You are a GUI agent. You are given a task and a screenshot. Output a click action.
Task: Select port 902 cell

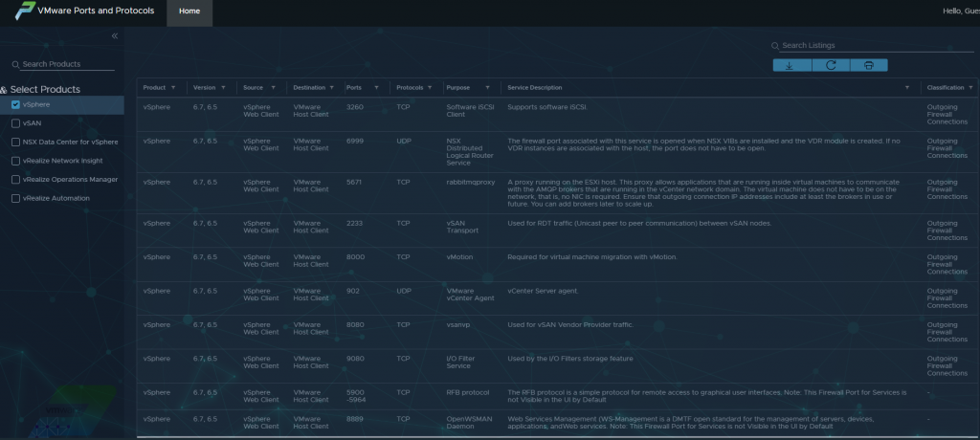click(x=352, y=291)
